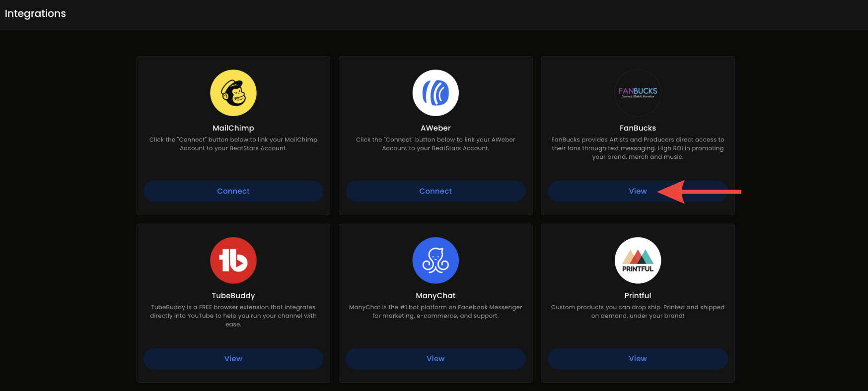Click the MailChimp monkey logo icon
The height and width of the screenshot is (391, 868).
tap(233, 93)
